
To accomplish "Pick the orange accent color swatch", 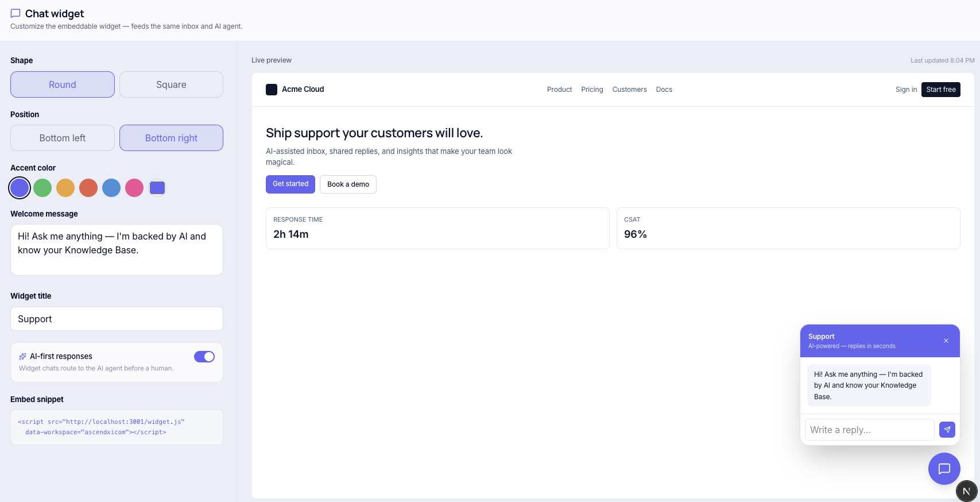I will (65, 188).
